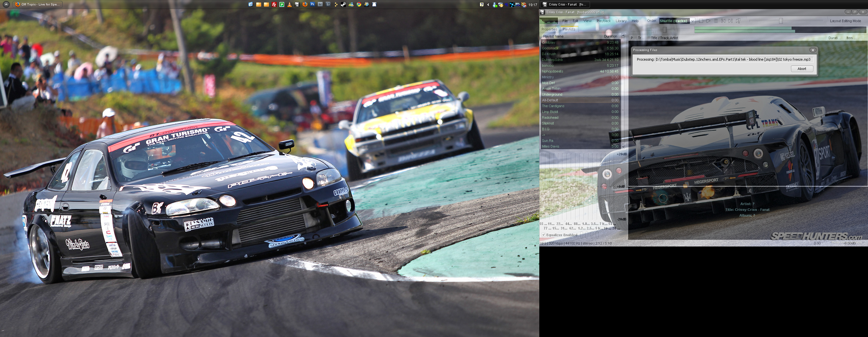Click the seek slider thumb under the Order dropdown
Viewport: 868px width, 337px height.
point(665,30)
